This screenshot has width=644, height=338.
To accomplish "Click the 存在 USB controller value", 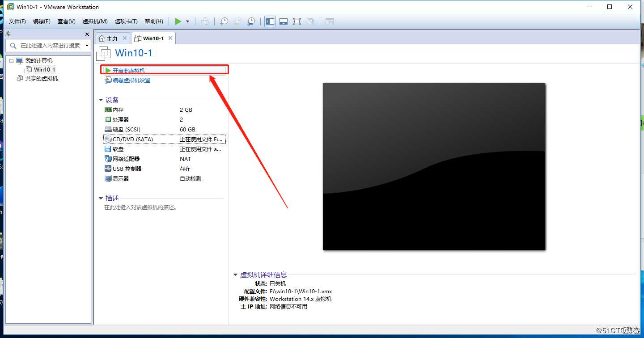I will pos(185,169).
